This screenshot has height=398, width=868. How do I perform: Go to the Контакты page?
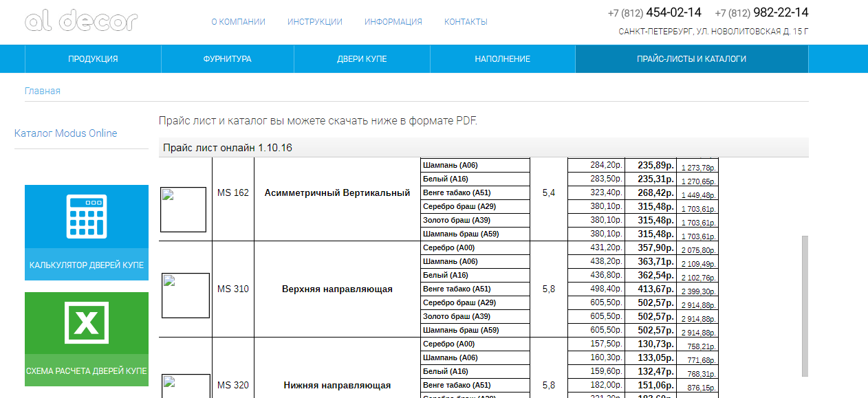466,22
